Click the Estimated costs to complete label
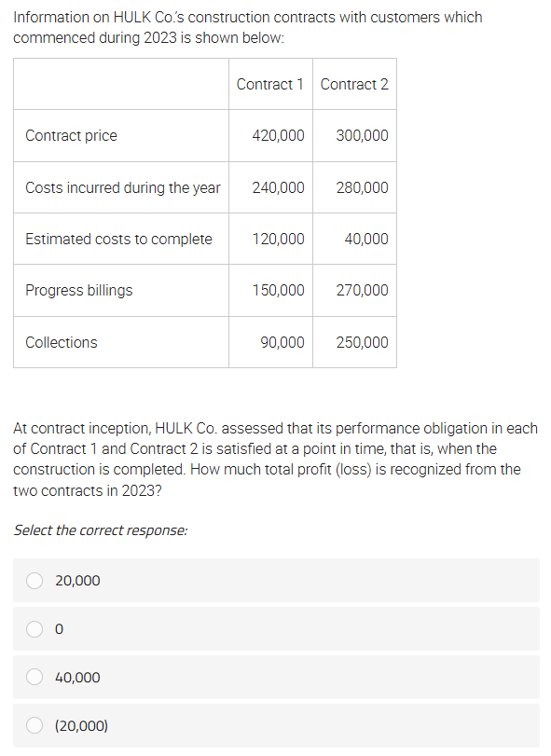 (118, 240)
